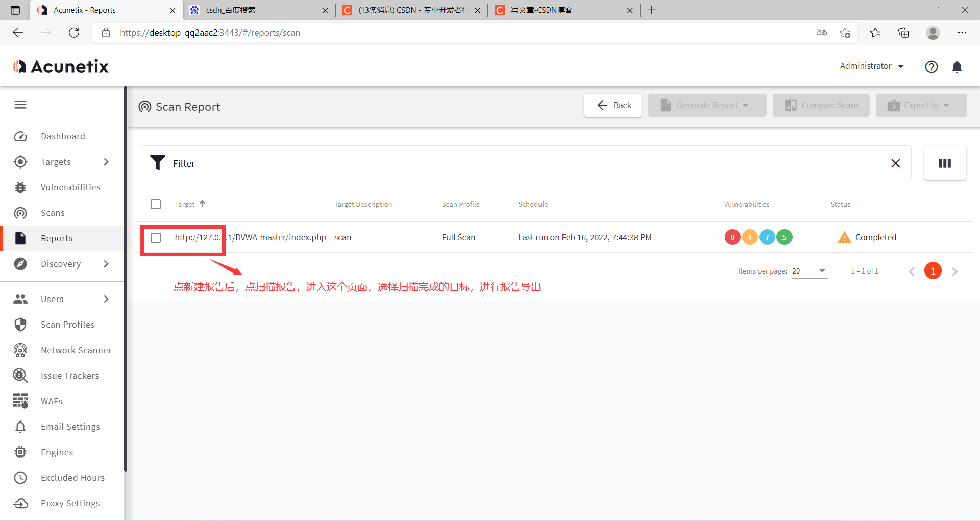
Task: Open the Generate Report dropdown
Action: [x=707, y=105]
